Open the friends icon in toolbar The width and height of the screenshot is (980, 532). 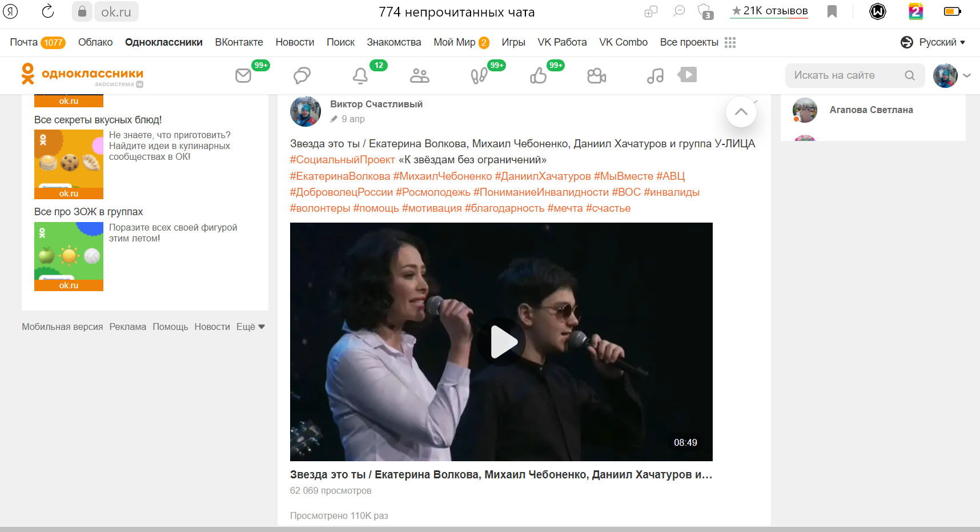(419, 75)
